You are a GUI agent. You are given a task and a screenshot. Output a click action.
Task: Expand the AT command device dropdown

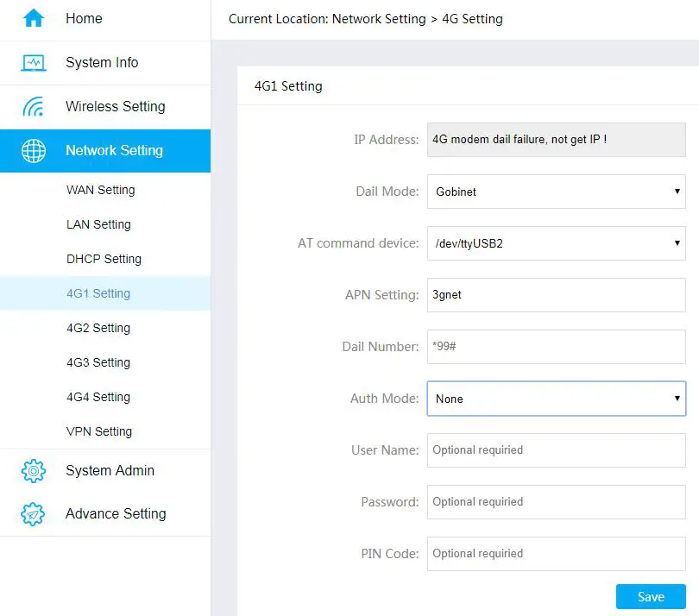(556, 243)
